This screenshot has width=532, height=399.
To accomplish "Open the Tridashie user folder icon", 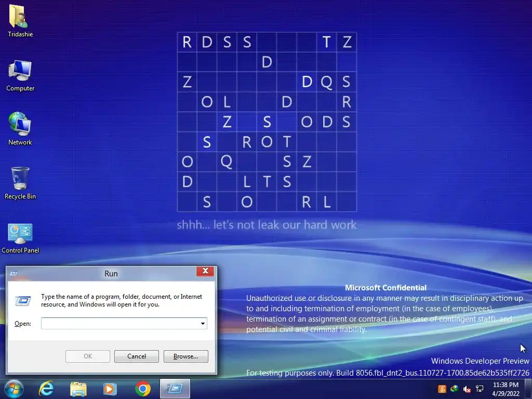I will tap(20, 21).
